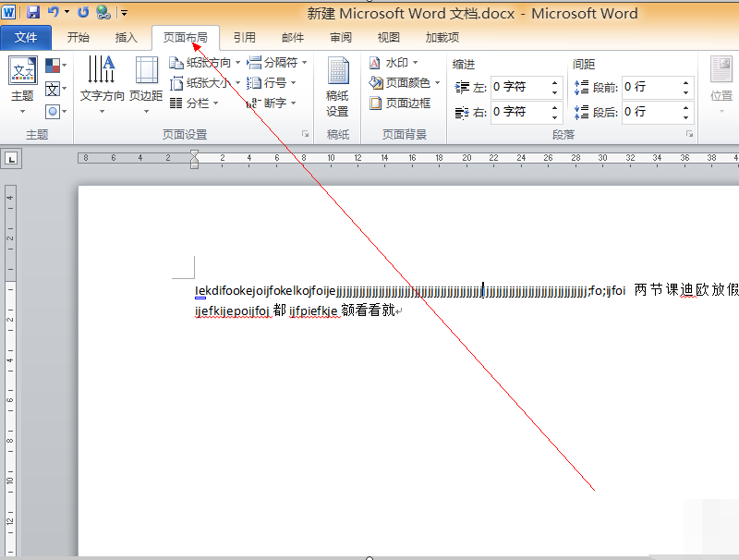Open theme fonts dropdown
The height and width of the screenshot is (560, 739).
coord(55,89)
